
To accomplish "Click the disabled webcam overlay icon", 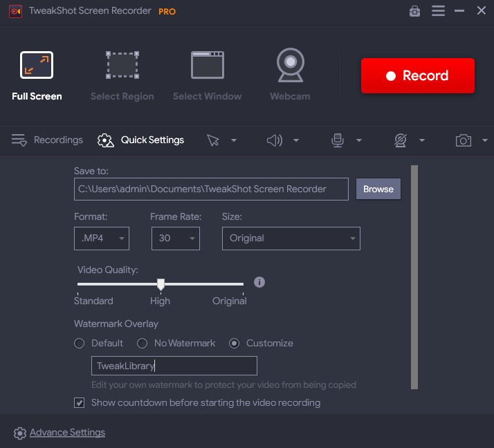I will point(401,140).
